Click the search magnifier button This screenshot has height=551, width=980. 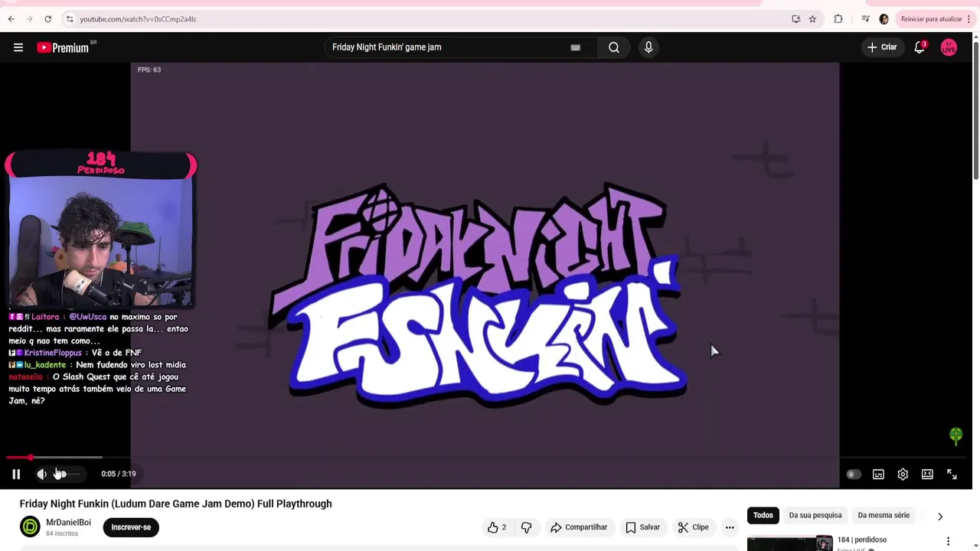point(614,47)
